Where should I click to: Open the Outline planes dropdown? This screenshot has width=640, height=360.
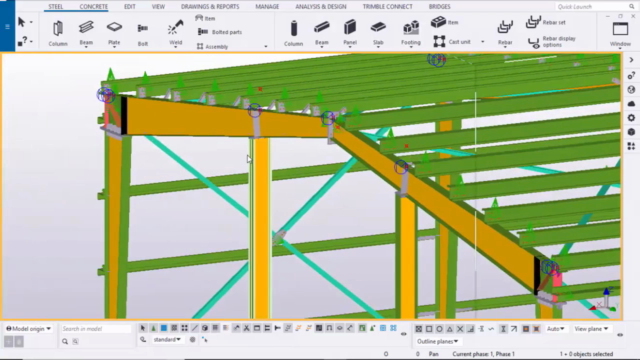click(437, 341)
